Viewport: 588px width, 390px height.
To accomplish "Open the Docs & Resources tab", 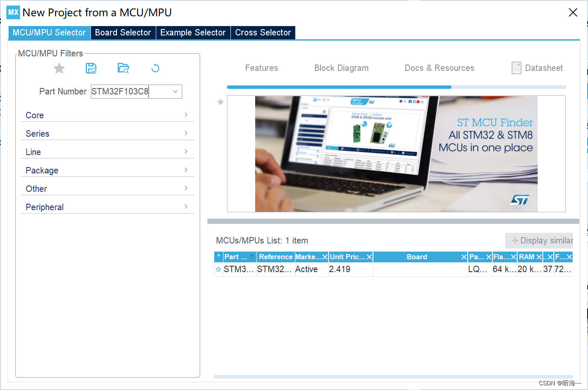I will point(440,68).
